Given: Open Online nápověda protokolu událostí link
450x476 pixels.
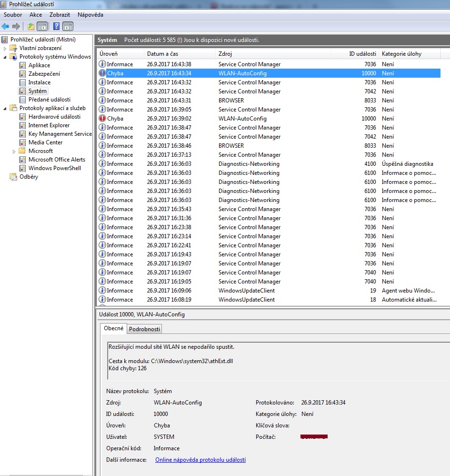Looking at the screenshot, I should pos(200,460).
